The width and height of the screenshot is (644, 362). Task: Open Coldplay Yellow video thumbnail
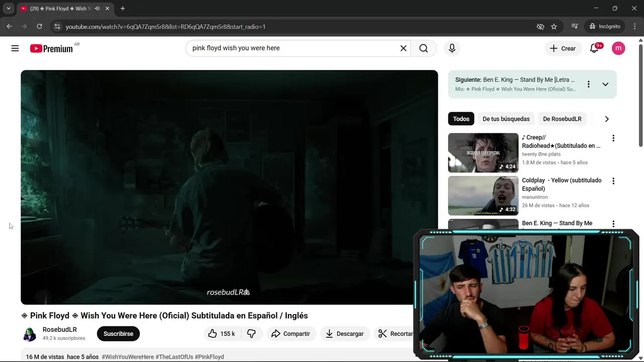pyautogui.click(x=483, y=196)
